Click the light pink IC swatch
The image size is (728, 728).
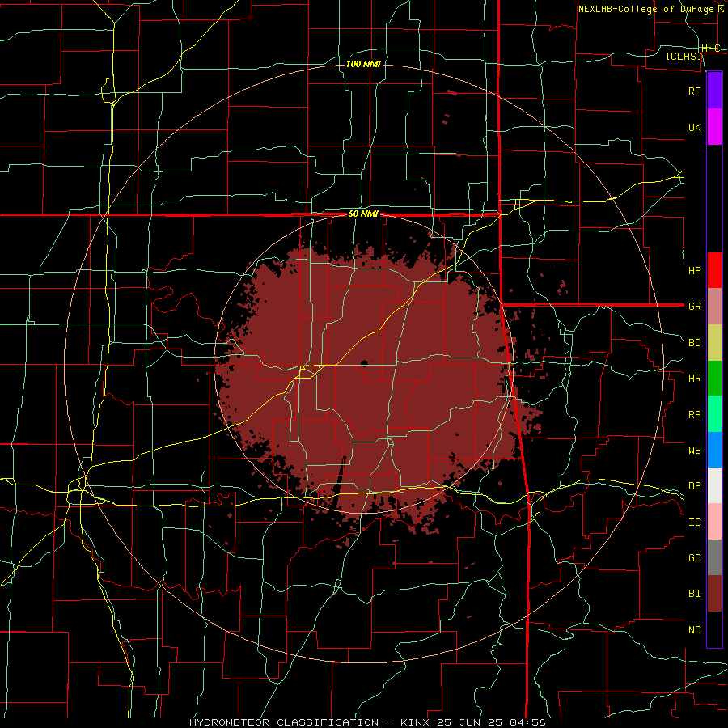(714, 522)
